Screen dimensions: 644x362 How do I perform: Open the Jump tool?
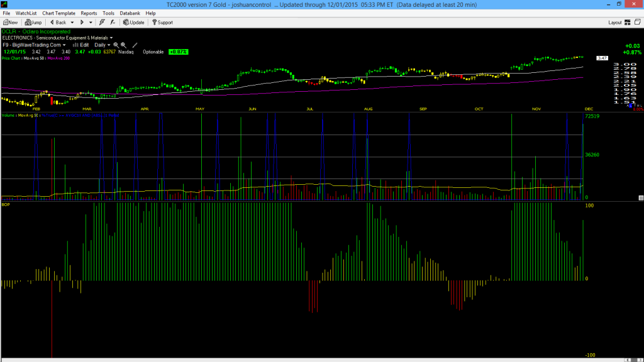[x=33, y=22]
